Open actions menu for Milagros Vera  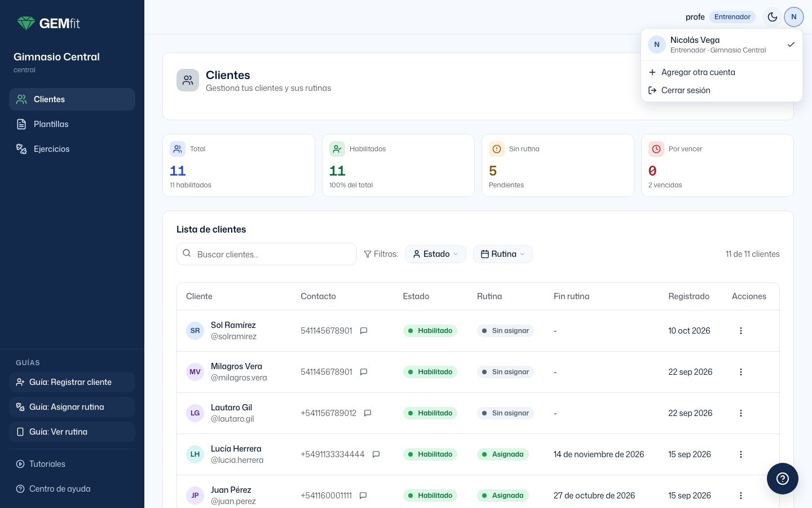coord(741,372)
